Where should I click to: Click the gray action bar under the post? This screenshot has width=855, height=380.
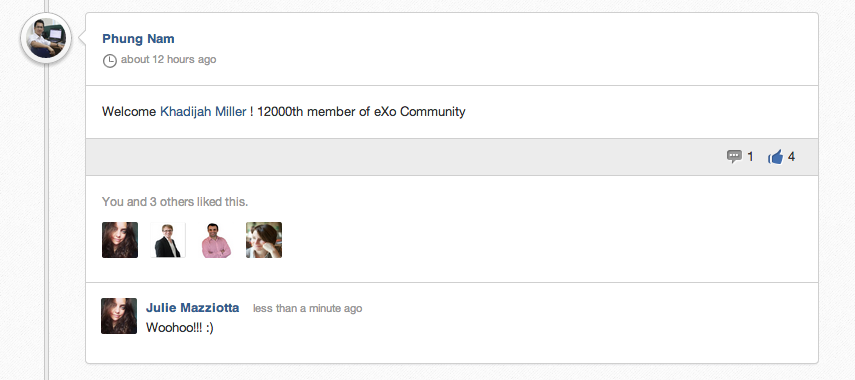click(452, 157)
